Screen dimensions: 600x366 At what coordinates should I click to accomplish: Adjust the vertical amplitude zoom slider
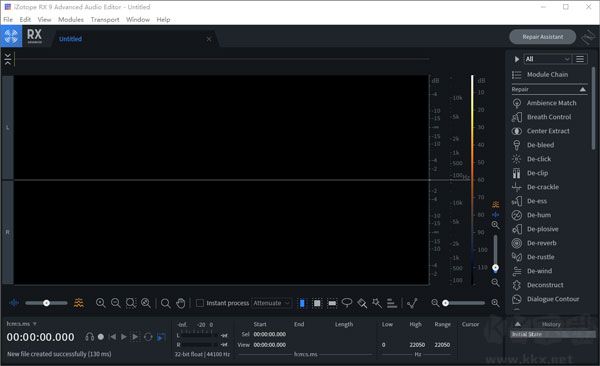(x=496, y=254)
